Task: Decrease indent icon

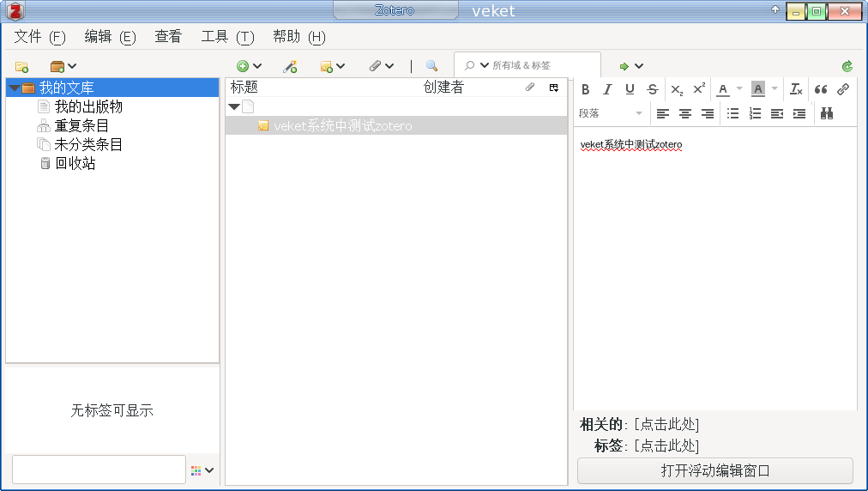Action: click(777, 113)
